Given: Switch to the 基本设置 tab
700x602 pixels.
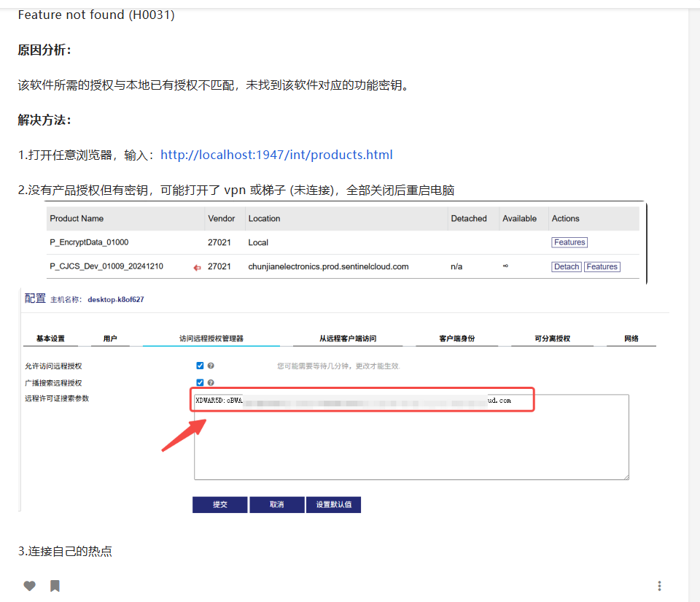Looking at the screenshot, I should 50,339.
